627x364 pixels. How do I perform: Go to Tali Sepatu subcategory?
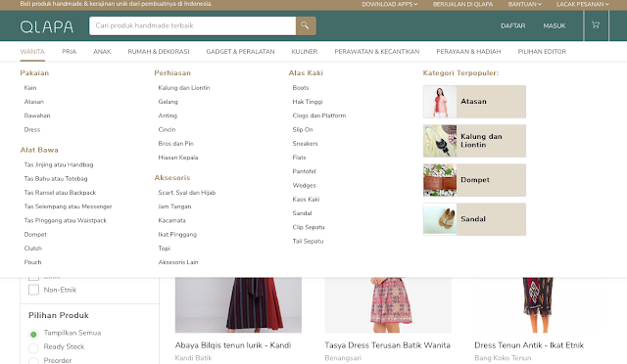tap(308, 242)
